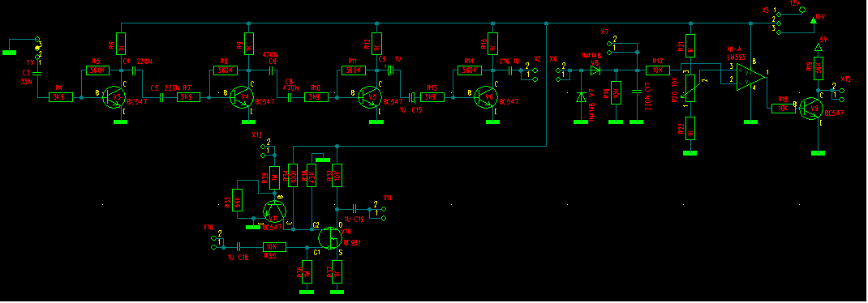Select transistor V9 symbol

click(x=811, y=109)
